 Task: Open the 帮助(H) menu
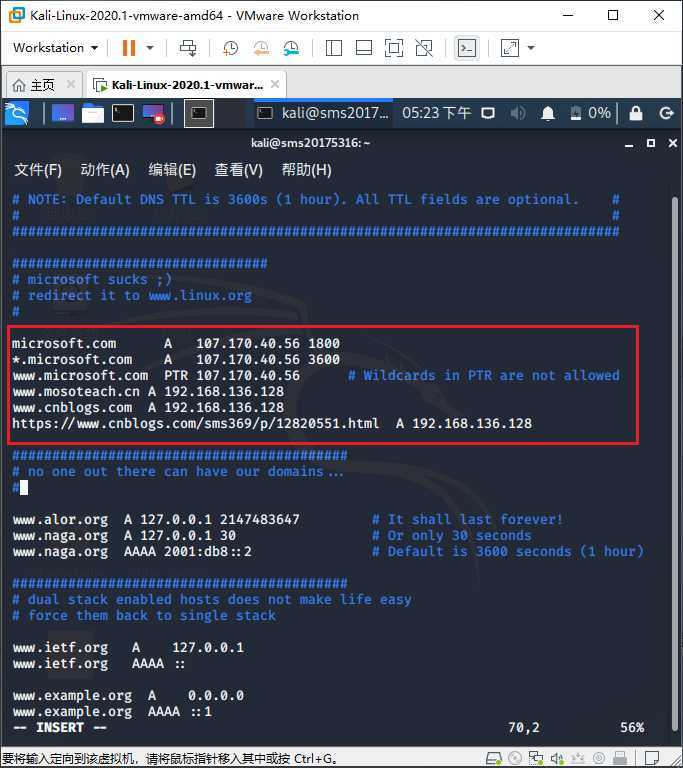[x=306, y=170]
